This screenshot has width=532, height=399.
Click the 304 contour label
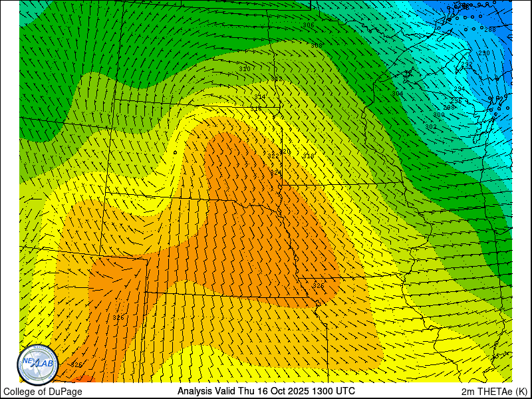[398, 93]
